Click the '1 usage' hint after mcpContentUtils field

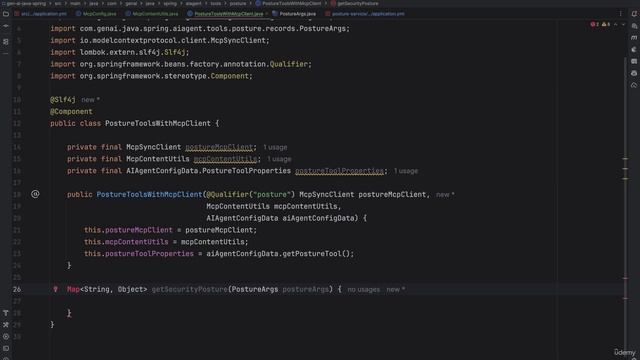coord(280,159)
